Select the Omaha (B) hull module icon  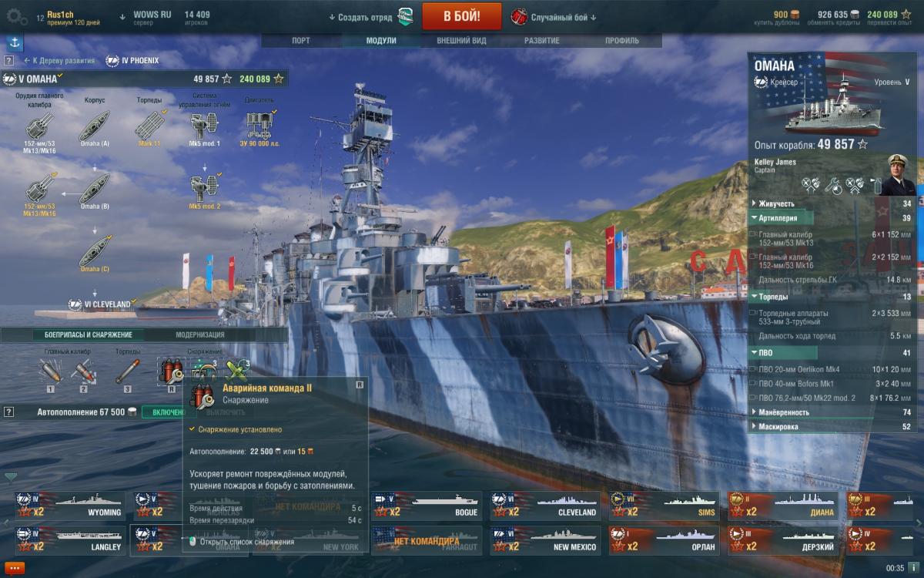[x=95, y=187]
